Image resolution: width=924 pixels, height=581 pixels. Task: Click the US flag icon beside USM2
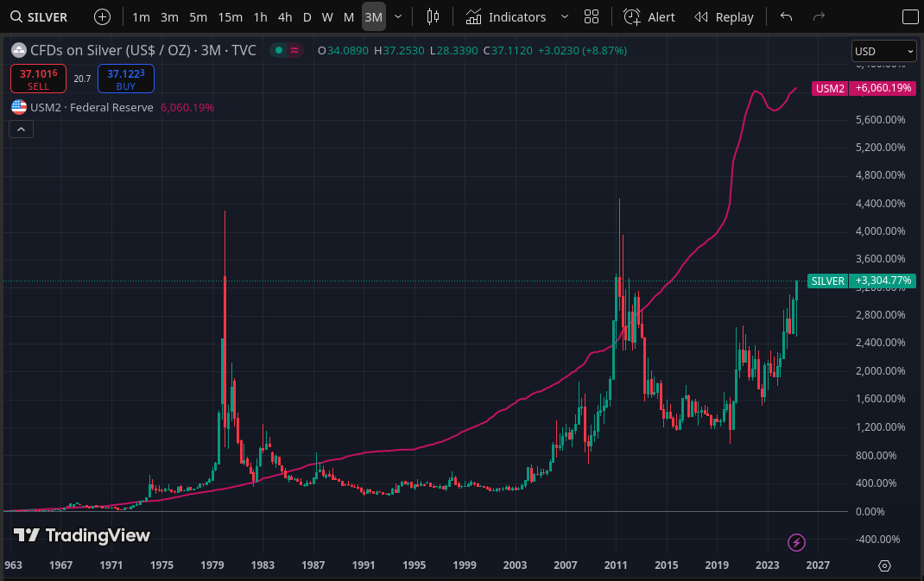(19, 108)
